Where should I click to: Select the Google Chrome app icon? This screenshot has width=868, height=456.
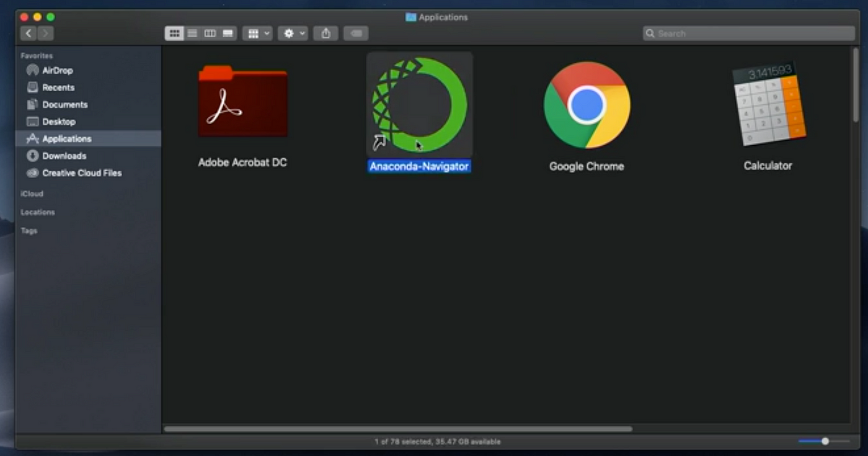(x=587, y=105)
